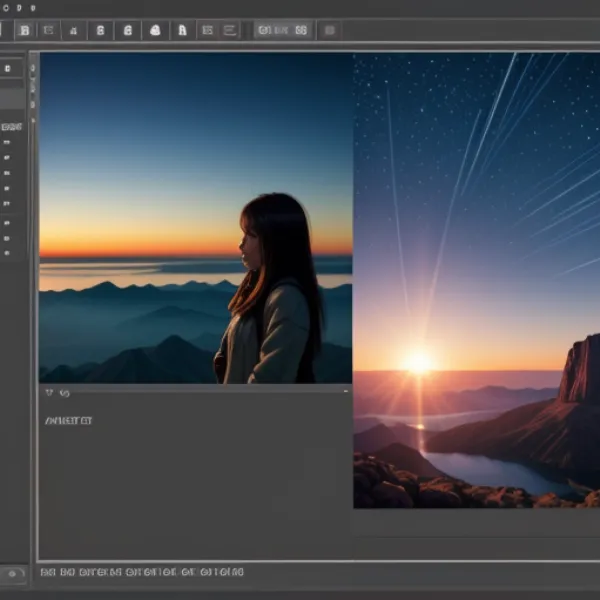600x600 pixels.
Task: Click the text label in the panel below image
Action: click(69, 421)
